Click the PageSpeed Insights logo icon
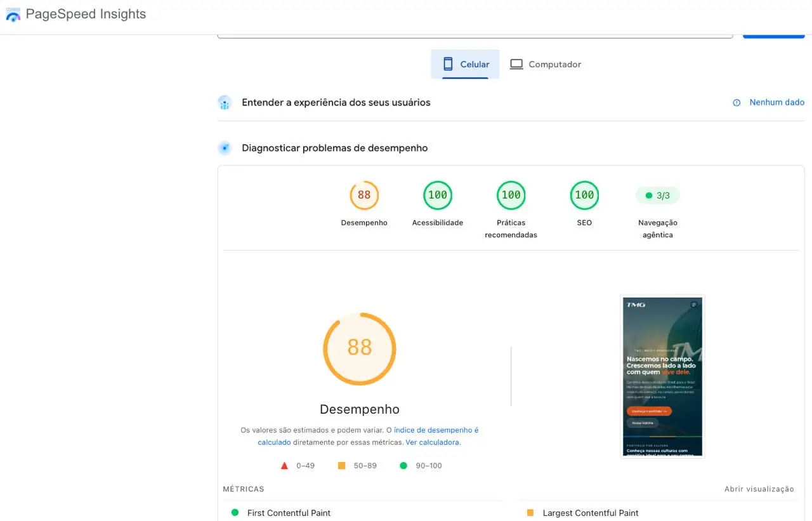 point(13,14)
